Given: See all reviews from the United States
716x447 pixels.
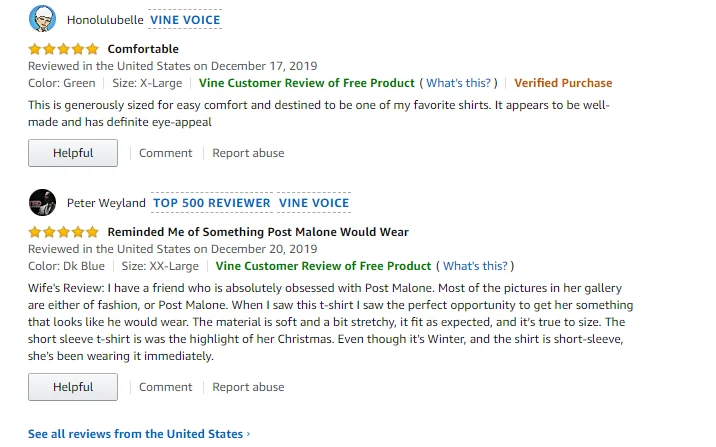Looking at the screenshot, I should (138, 434).
